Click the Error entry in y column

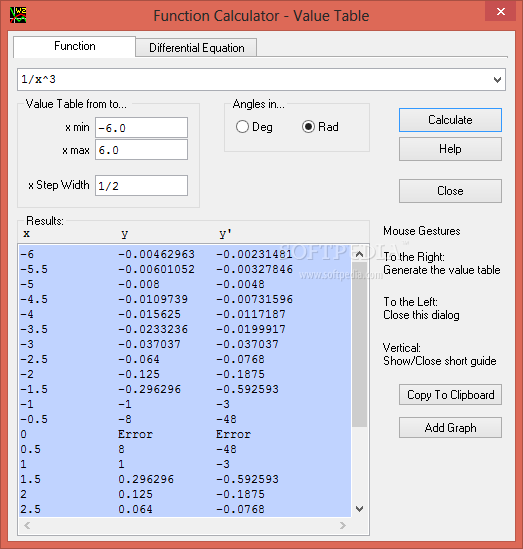pos(135,435)
